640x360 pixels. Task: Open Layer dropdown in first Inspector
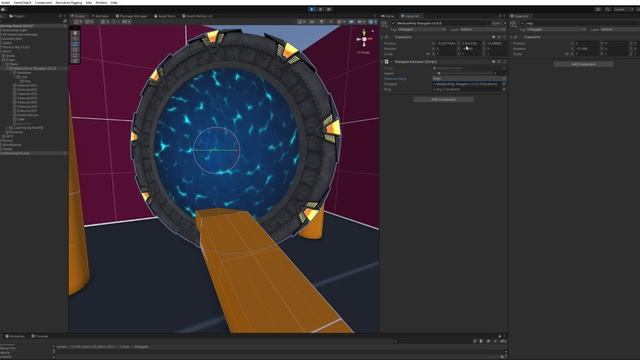pos(483,29)
